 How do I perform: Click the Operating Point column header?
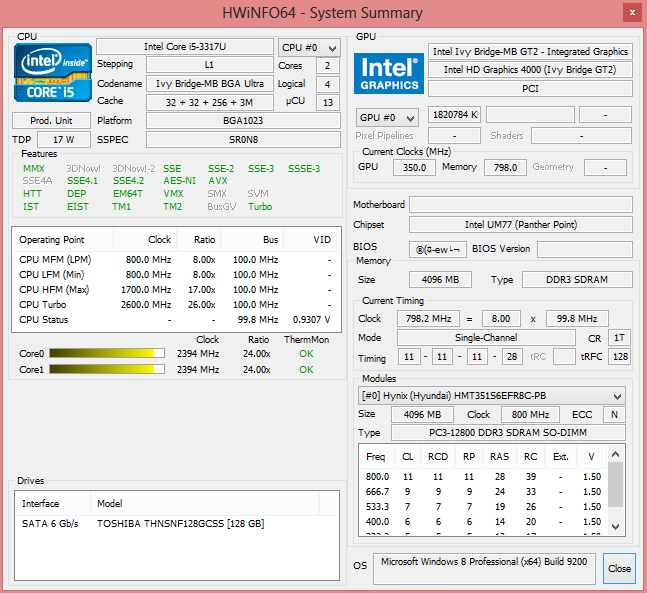[x=63, y=240]
